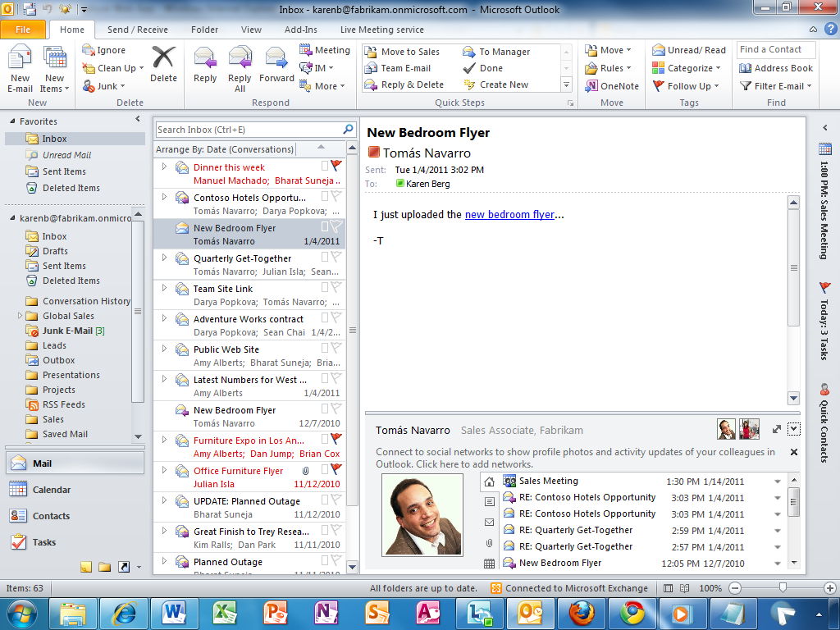Viewport: 840px width, 630px height.
Task: Expand the Quick Steps gallery
Action: pyautogui.click(x=566, y=84)
